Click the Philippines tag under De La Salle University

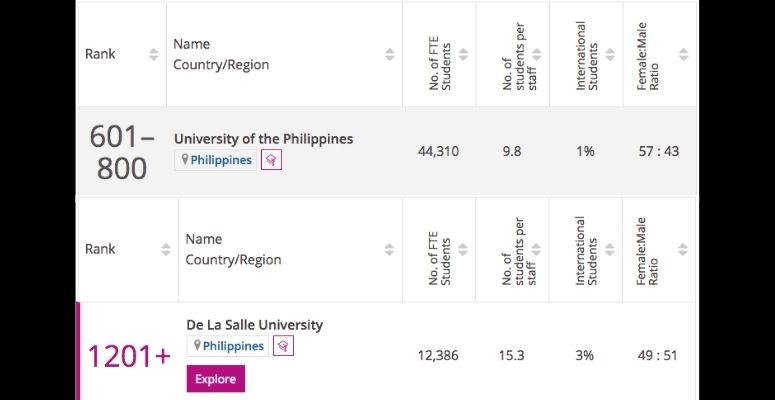(233, 346)
